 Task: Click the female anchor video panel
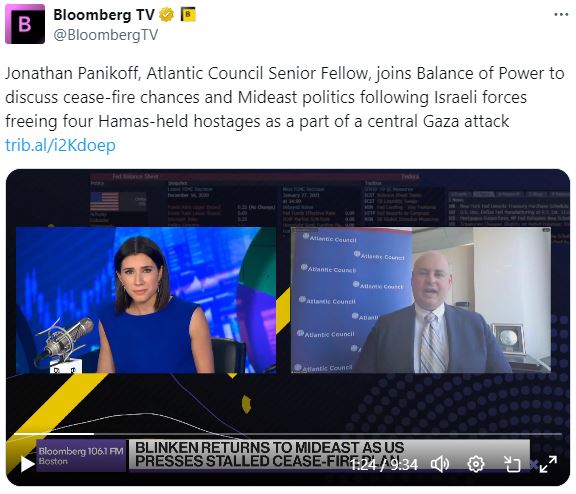146,300
